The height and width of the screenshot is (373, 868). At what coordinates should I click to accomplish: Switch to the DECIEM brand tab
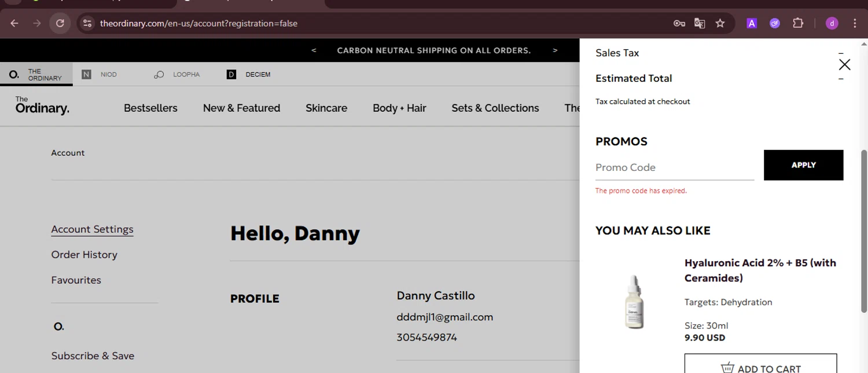[249, 74]
